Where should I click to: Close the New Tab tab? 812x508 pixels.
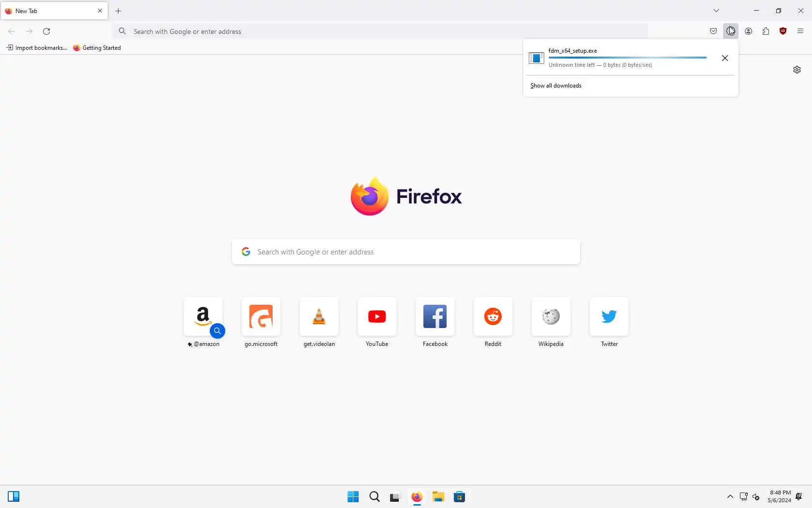click(x=100, y=11)
